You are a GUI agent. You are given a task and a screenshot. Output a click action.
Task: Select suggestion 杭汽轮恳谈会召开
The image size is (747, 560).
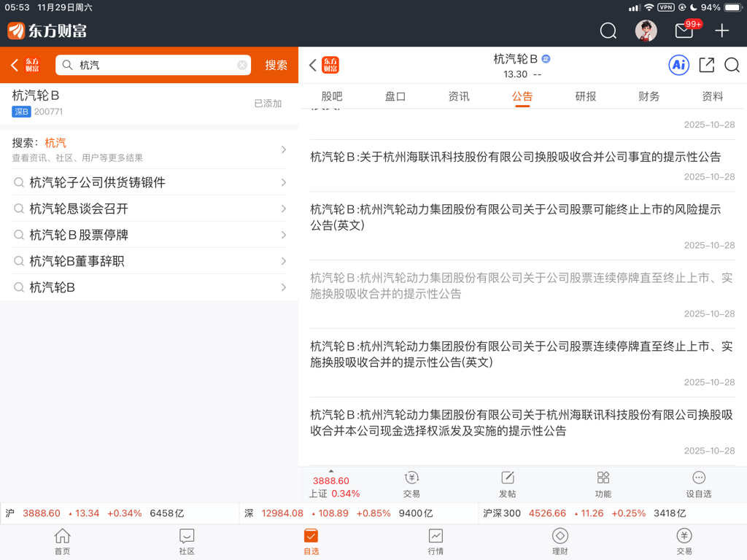click(x=149, y=209)
